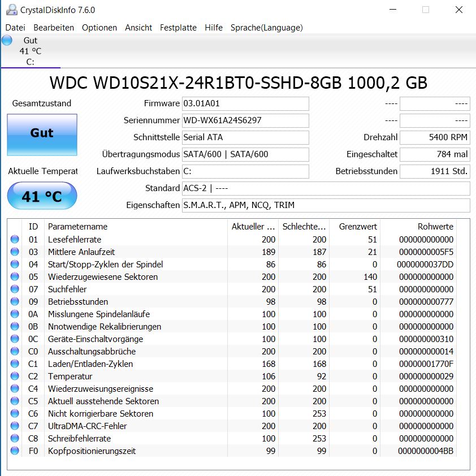Viewport: 476px width, 476px height.
Task: Click worst value 187 in Mittlere Anlaufzeit row
Action: [319, 252]
